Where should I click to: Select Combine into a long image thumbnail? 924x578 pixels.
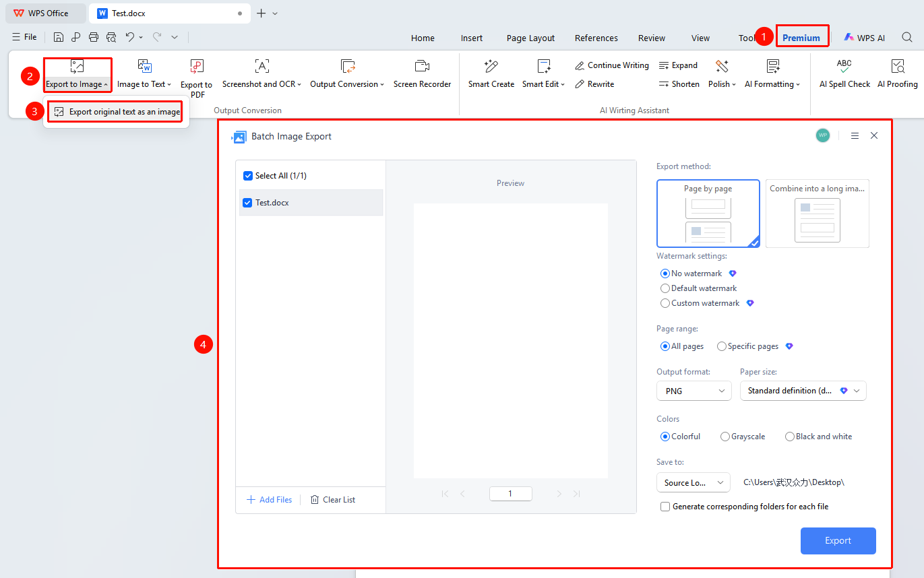pos(818,214)
